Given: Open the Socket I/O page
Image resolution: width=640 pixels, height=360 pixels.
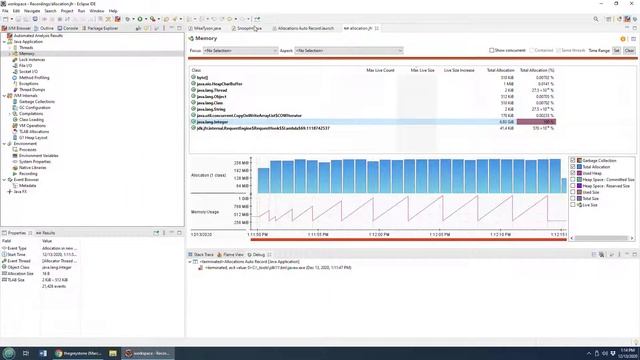Looking at the screenshot, I should pyautogui.click(x=28, y=71).
